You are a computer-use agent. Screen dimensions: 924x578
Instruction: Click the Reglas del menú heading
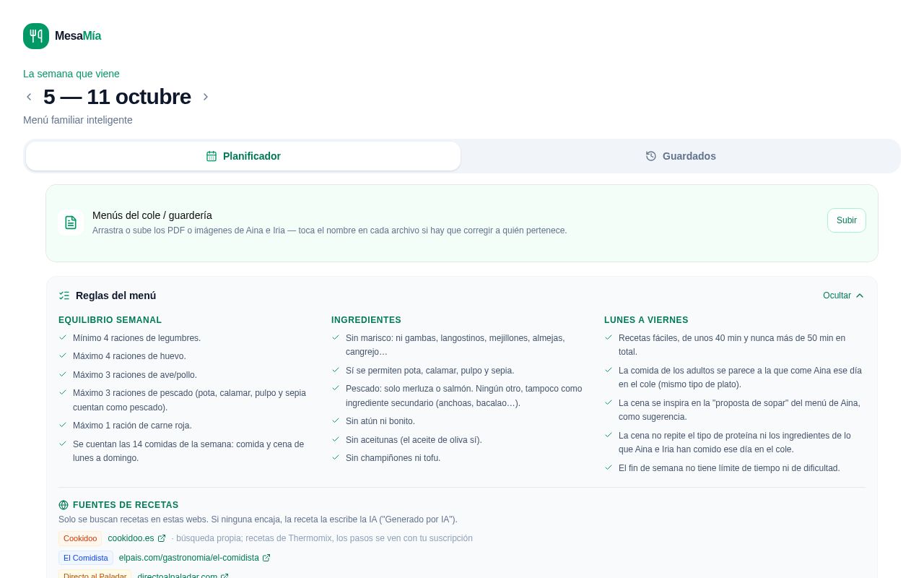point(115,296)
